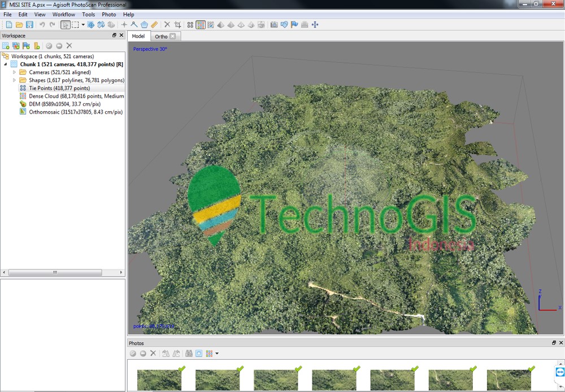Toggle the Dense Cloud view mode
This screenshot has width=565, height=392.
[201, 24]
